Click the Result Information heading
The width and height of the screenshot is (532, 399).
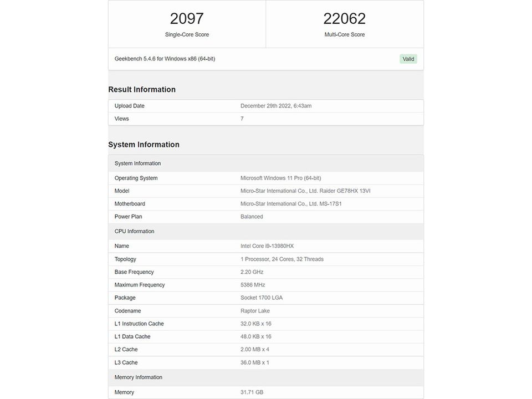(x=142, y=90)
